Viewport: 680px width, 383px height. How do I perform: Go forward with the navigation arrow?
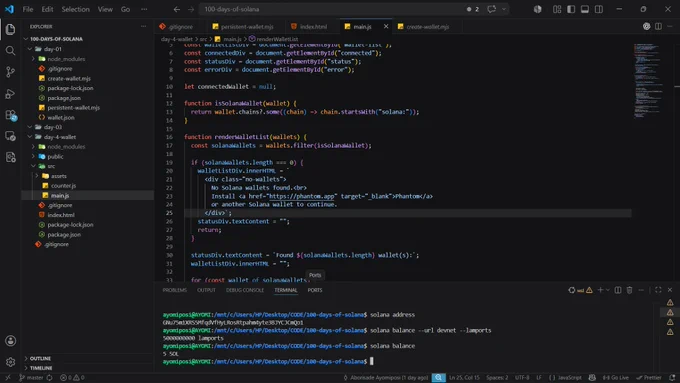[x=191, y=9]
